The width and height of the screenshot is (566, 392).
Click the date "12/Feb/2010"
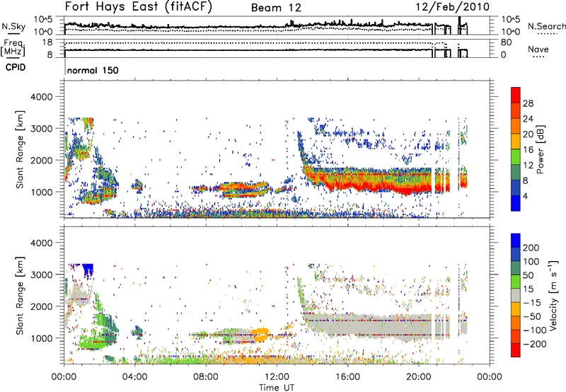point(453,7)
